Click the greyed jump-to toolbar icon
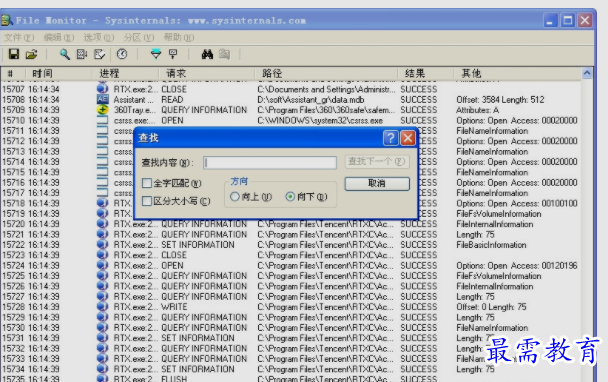Viewport: 608px width, 382px height. [x=225, y=54]
